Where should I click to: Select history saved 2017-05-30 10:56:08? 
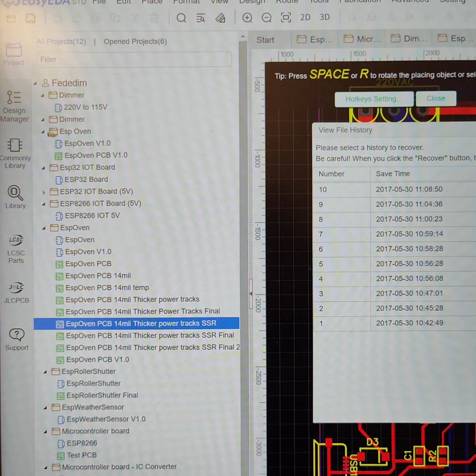(x=395, y=279)
